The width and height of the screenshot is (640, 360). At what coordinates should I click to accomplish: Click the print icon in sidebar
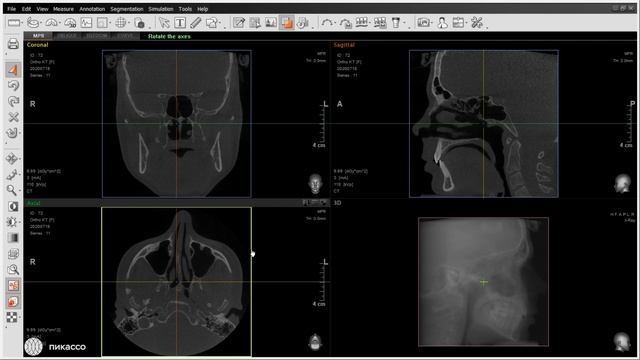click(x=13, y=44)
